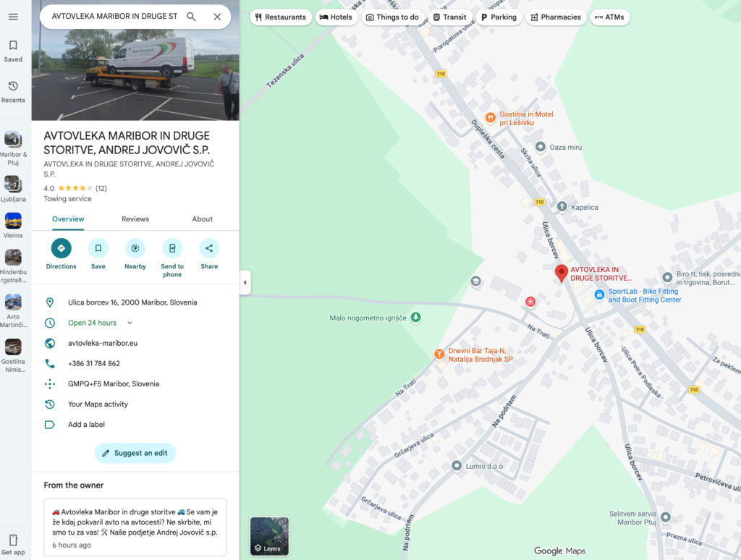Open the 12 reviews count link

point(101,188)
